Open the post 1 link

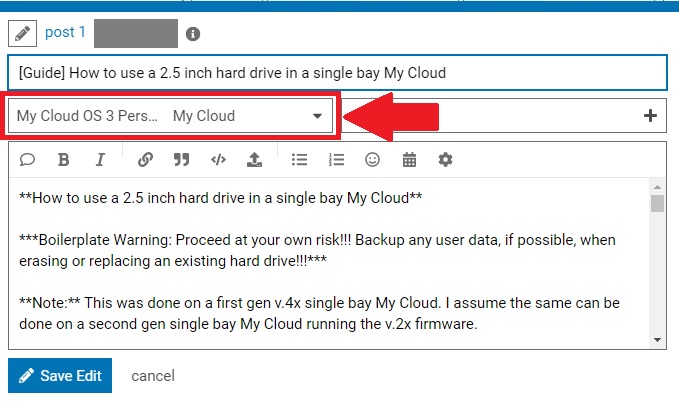[65, 32]
